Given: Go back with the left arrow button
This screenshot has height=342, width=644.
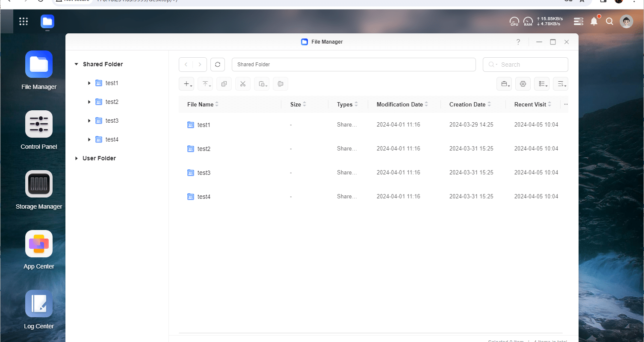Looking at the screenshot, I should click(186, 65).
